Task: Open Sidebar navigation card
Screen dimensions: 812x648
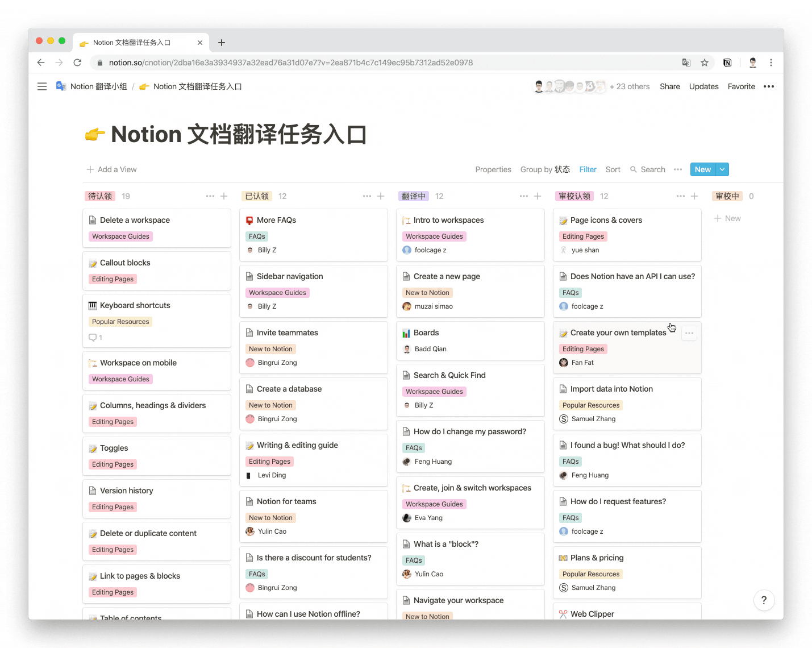Action: (x=314, y=291)
